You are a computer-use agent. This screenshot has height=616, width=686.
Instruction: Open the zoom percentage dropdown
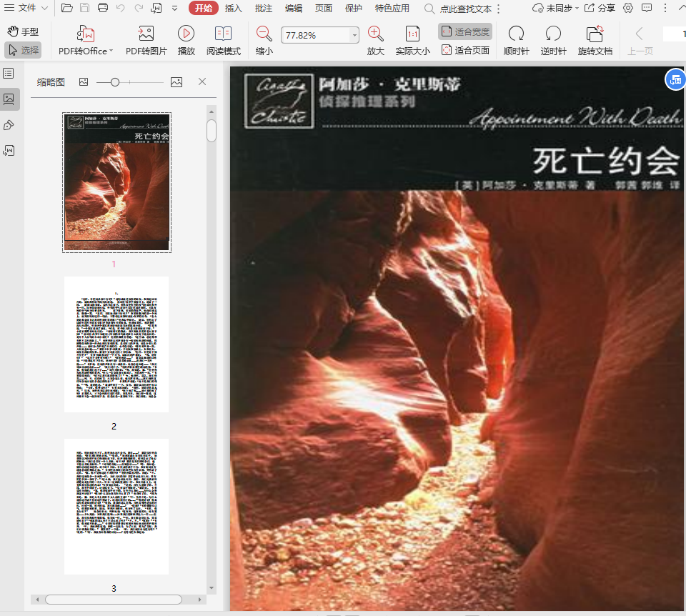pos(354,35)
